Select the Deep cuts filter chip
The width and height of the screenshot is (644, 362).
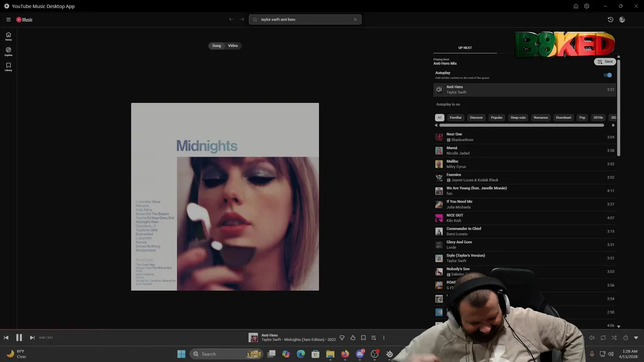click(518, 118)
